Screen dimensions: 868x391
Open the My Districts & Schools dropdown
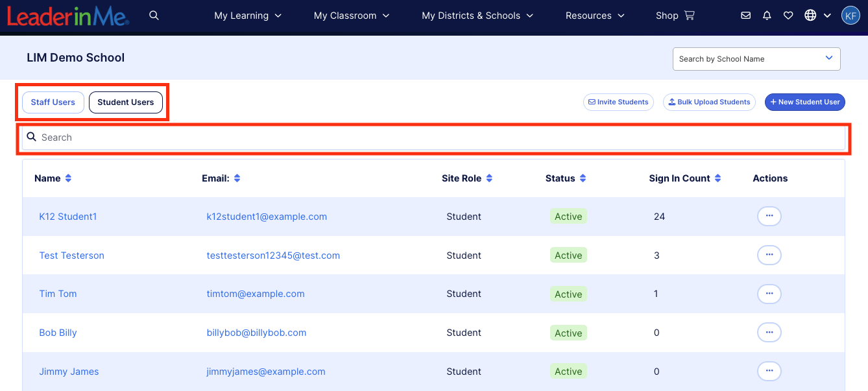pyautogui.click(x=477, y=16)
